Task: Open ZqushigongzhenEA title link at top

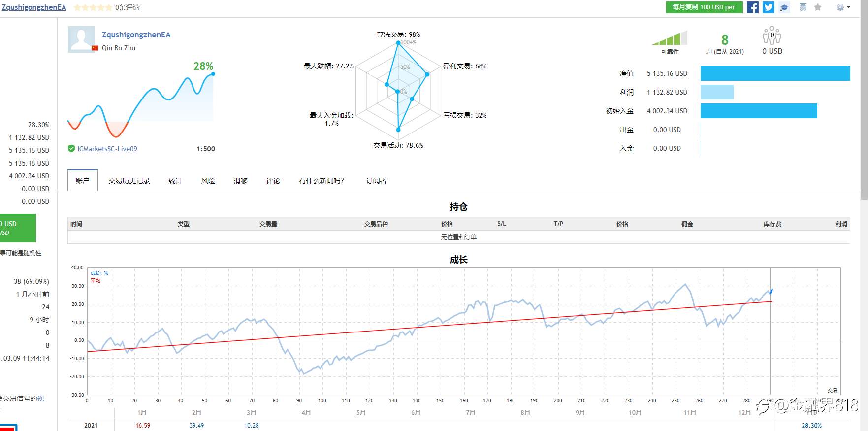Action: 34,7
